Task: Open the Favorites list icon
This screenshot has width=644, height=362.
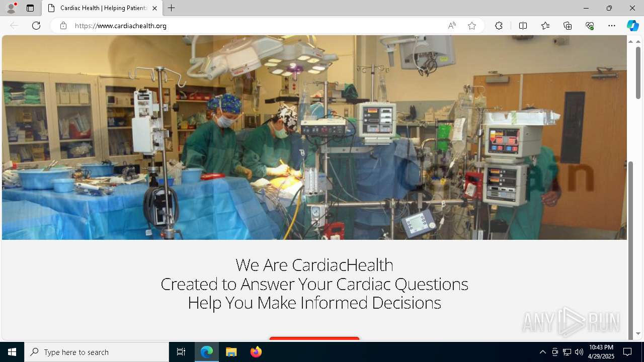Action: coord(545,26)
